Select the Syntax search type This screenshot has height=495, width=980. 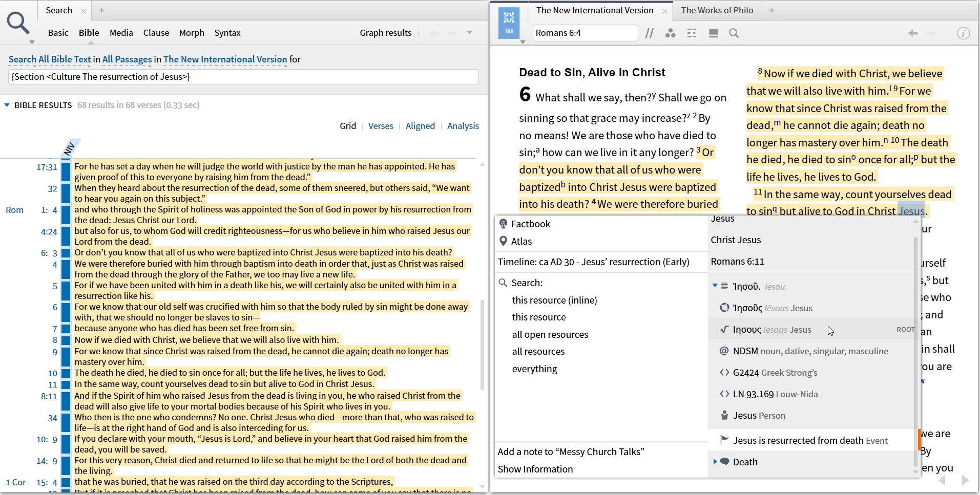point(227,33)
